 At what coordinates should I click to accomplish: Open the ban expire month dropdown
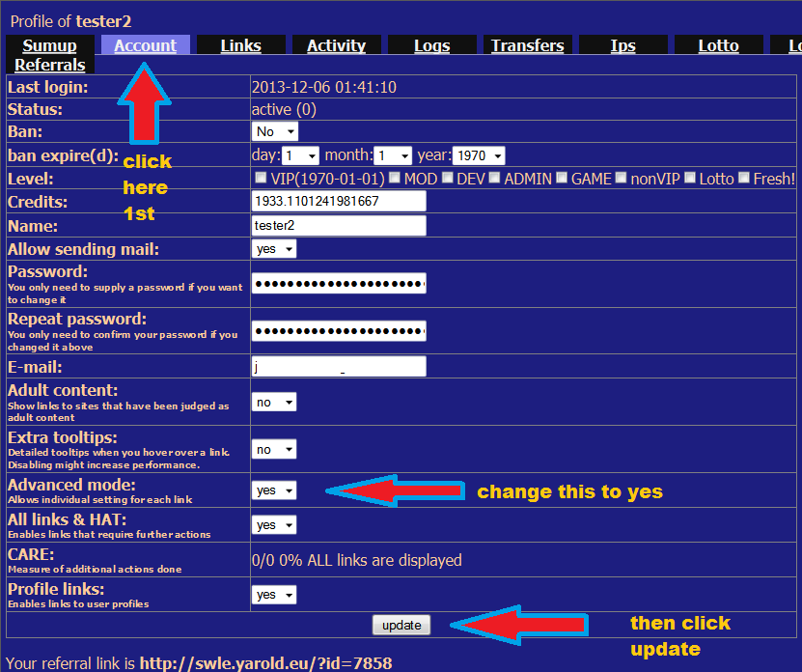point(394,155)
